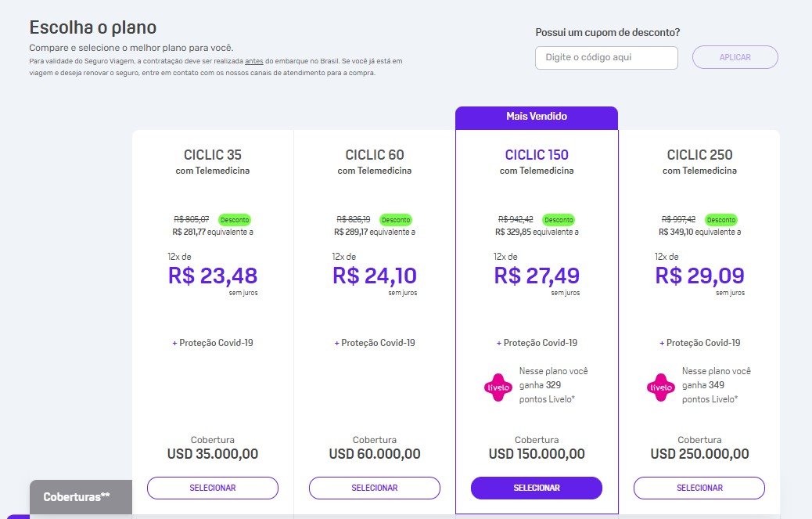Image resolution: width=812 pixels, height=519 pixels.
Task: Select the CICLIC 35 plan
Action: pyautogui.click(x=213, y=488)
